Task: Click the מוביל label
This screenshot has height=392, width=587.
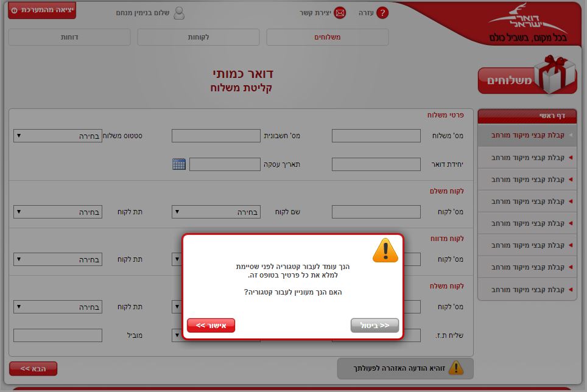Action: (x=135, y=335)
